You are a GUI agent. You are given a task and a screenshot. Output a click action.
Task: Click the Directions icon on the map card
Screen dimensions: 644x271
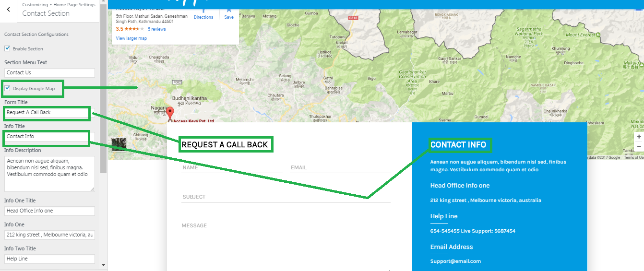tap(203, 12)
